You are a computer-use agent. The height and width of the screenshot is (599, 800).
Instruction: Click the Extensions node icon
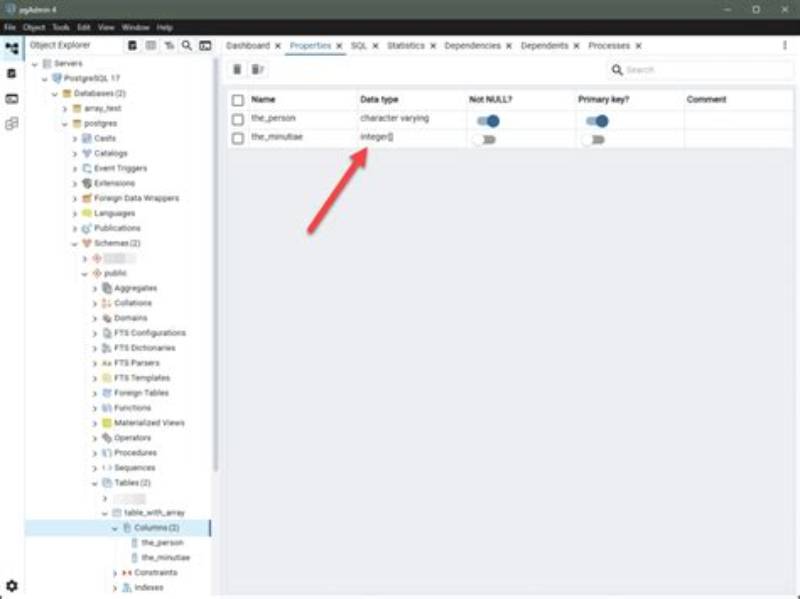coord(87,183)
